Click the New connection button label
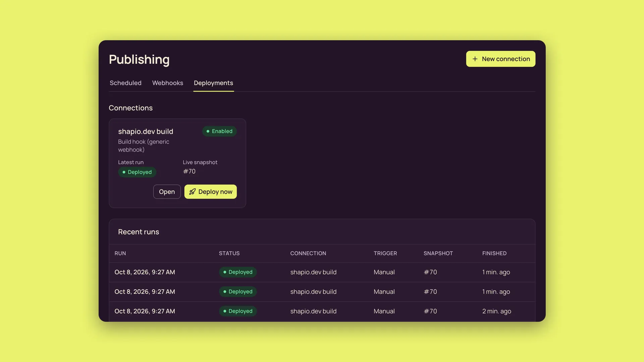 pos(506,59)
